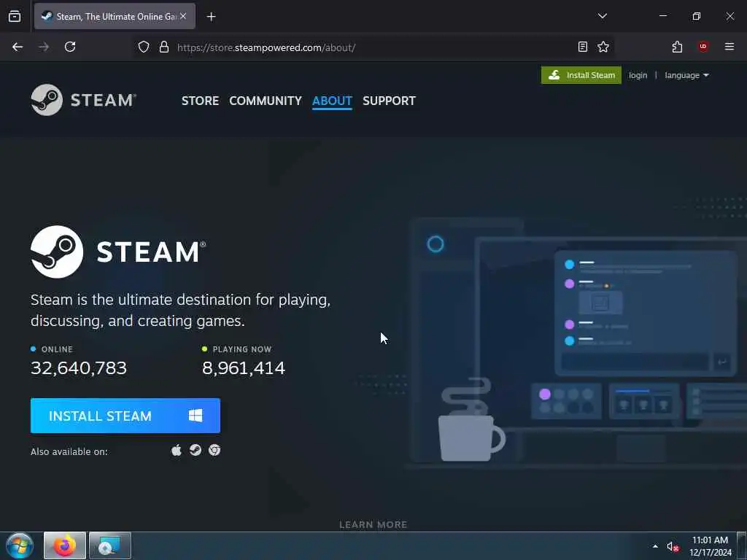The height and width of the screenshot is (560, 747).
Task: Open the STORE menu
Action: click(200, 101)
